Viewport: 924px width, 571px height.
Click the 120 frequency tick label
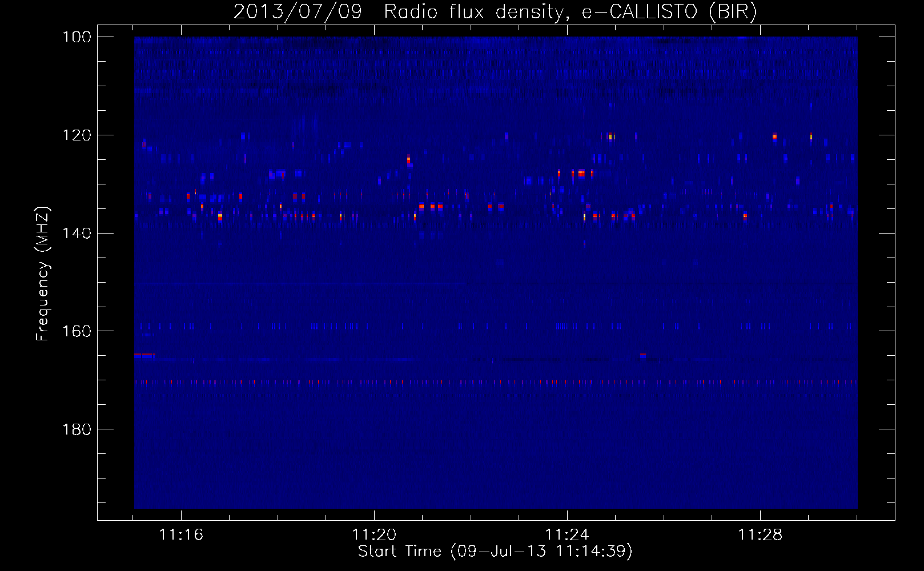[x=77, y=135]
